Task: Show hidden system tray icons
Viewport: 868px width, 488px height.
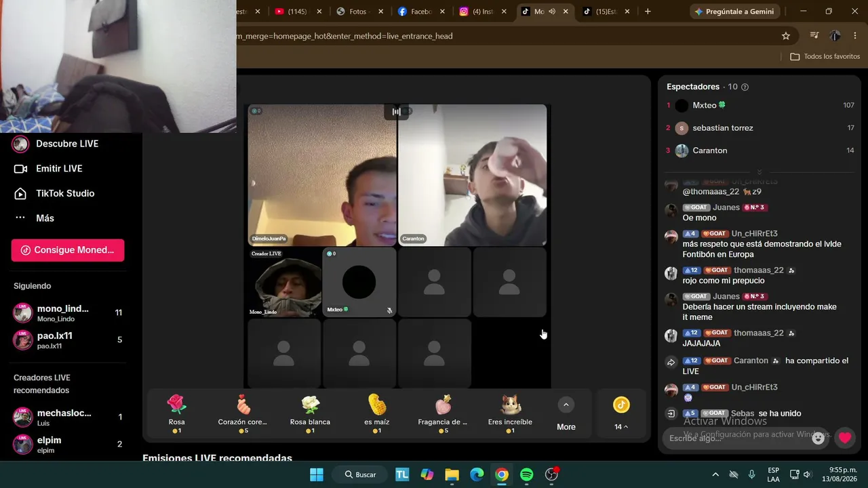Action: tap(715, 474)
